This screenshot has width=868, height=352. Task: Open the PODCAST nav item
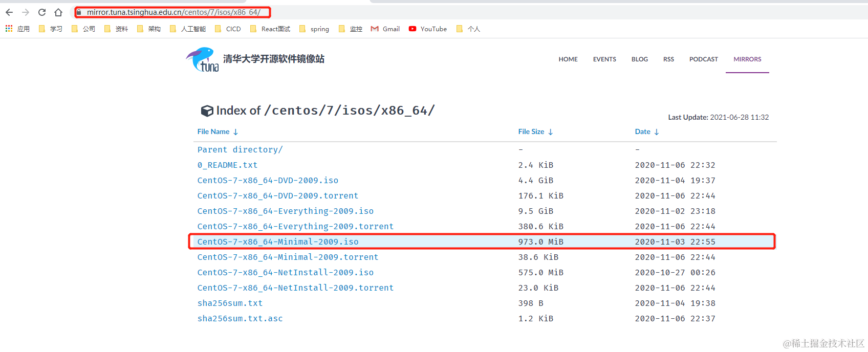point(704,59)
